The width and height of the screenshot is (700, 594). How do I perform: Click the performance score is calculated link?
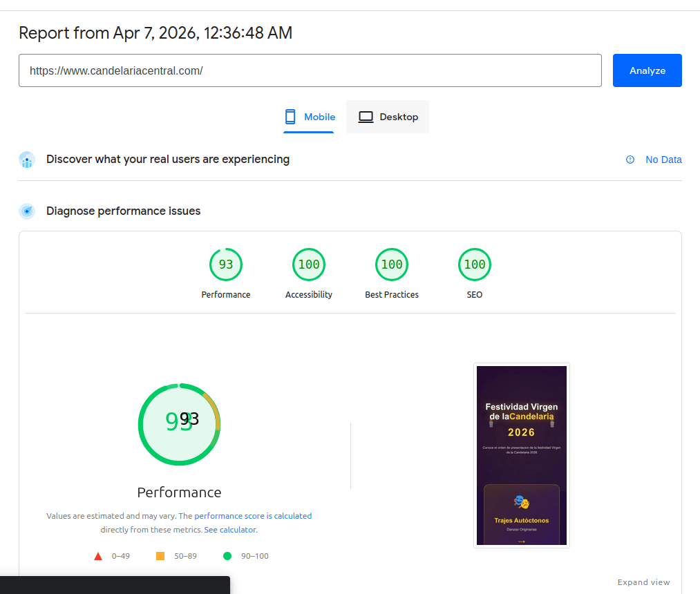point(252,515)
